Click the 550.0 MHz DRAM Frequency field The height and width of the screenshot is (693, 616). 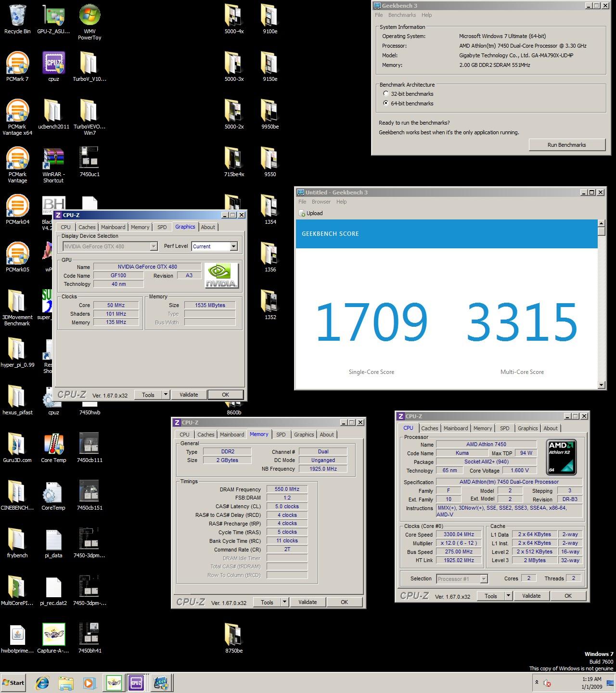(x=287, y=489)
